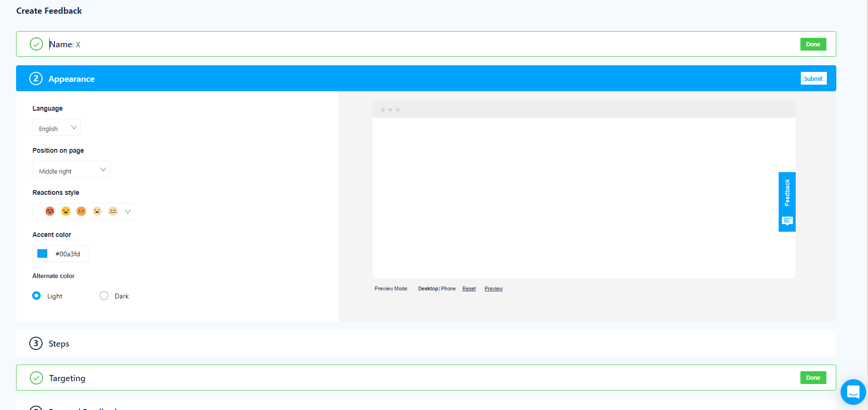Click the green checkmark icon beside Name
This screenshot has width=868, height=410.
coord(36,44)
